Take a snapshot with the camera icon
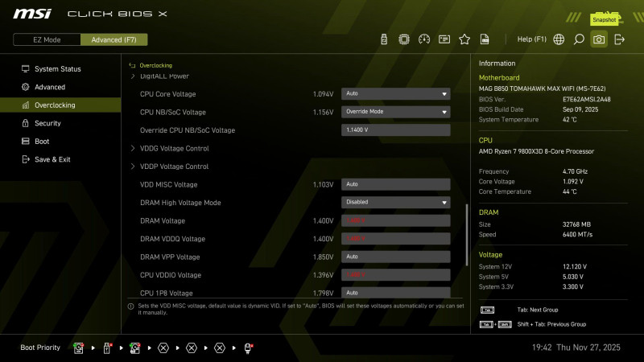 click(x=599, y=39)
